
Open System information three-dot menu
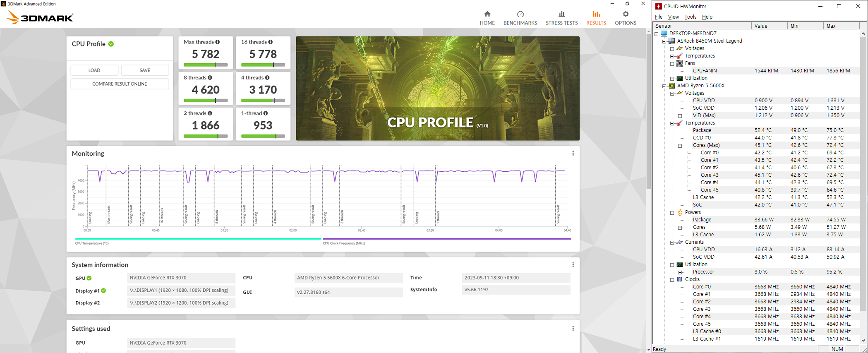(573, 265)
